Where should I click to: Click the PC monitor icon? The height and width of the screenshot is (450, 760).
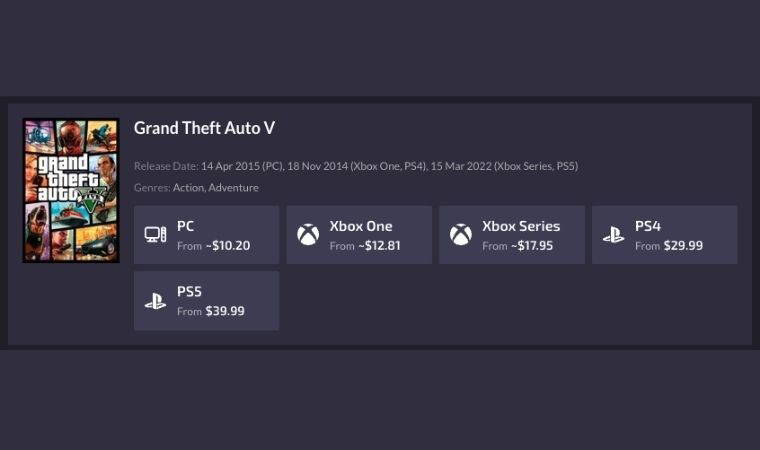(x=155, y=235)
